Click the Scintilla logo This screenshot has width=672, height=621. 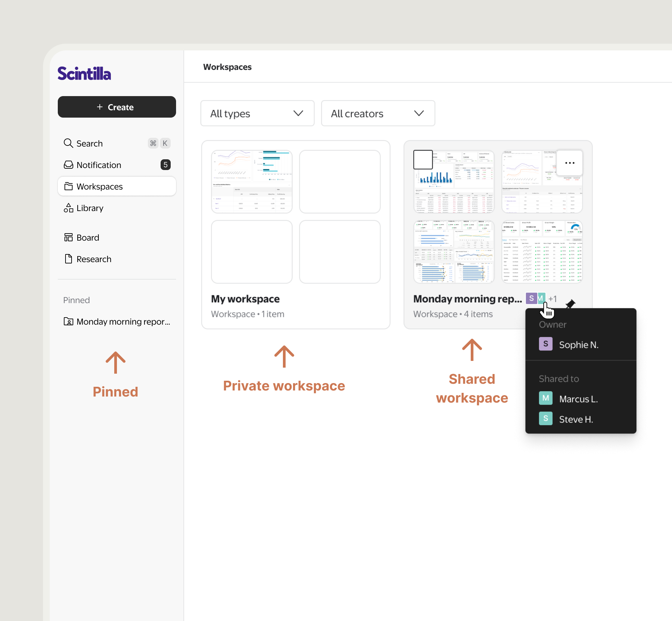(x=84, y=74)
